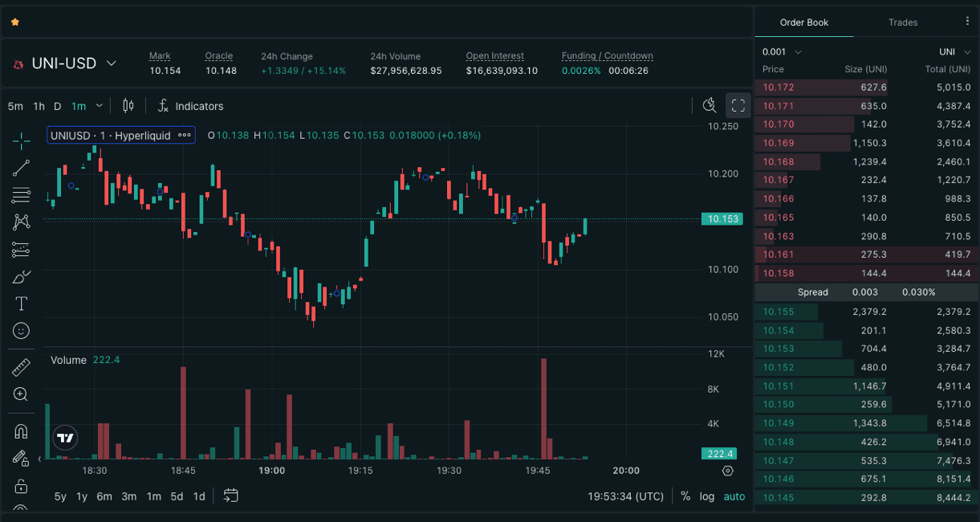This screenshot has width=980, height=522.
Task: Set bottom chart range to 1m
Action: pos(153,496)
